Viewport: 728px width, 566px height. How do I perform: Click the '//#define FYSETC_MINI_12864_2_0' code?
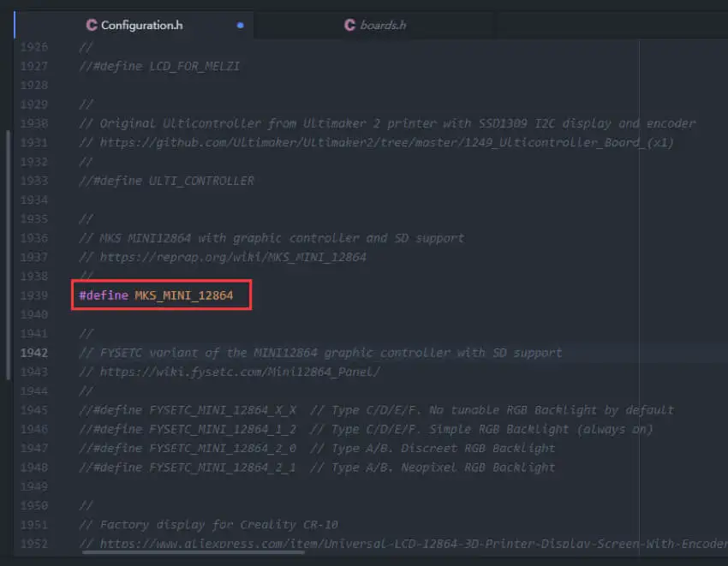pos(188,449)
